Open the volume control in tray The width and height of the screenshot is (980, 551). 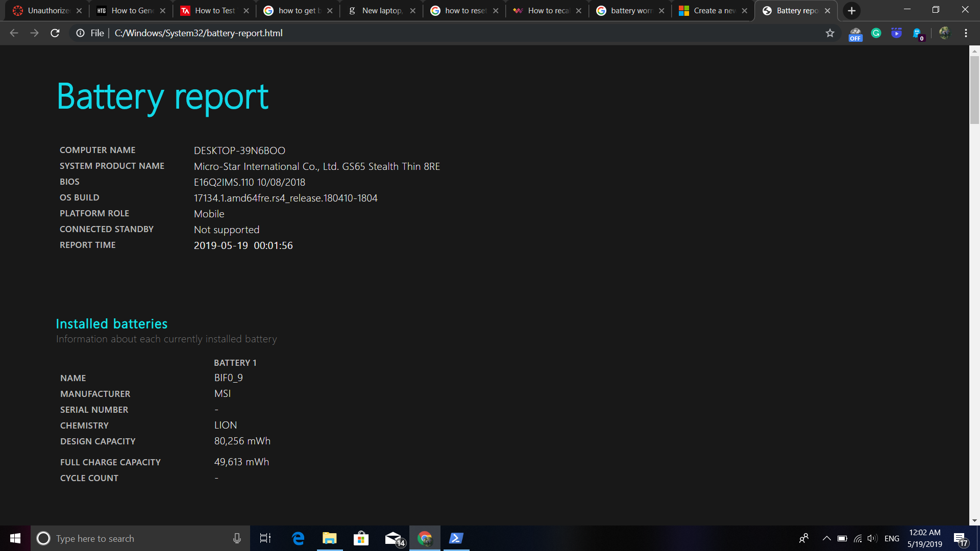(872, 538)
